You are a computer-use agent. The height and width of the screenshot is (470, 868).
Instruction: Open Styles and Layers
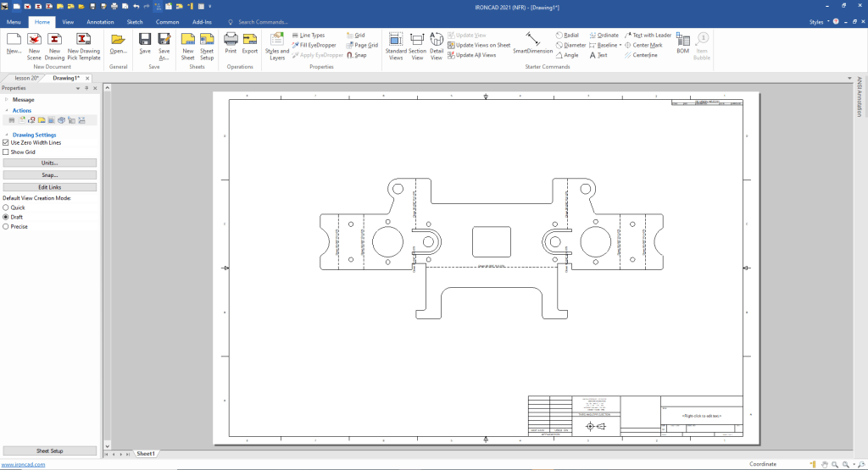coord(277,44)
